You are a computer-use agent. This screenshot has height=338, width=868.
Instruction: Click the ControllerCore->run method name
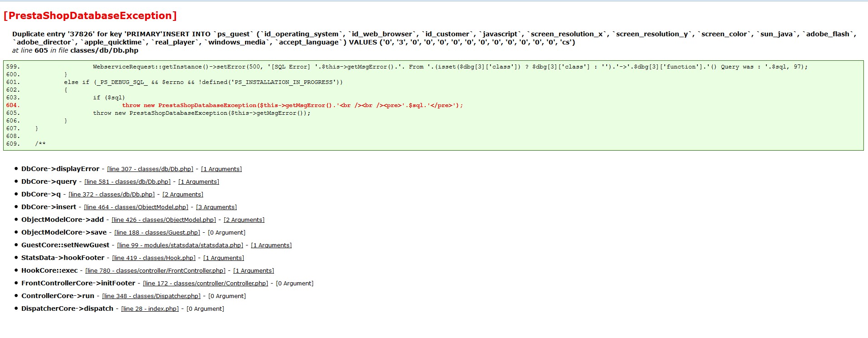point(58,296)
